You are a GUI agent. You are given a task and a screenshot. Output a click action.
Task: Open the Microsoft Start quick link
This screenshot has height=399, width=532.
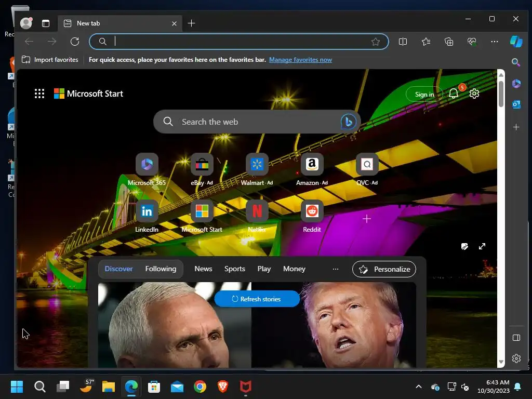click(202, 216)
